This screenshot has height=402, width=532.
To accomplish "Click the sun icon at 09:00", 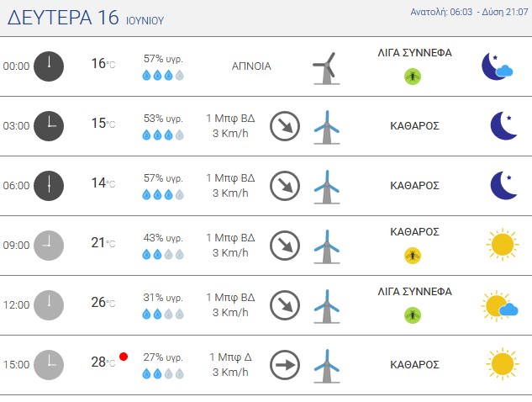I will [503, 245].
